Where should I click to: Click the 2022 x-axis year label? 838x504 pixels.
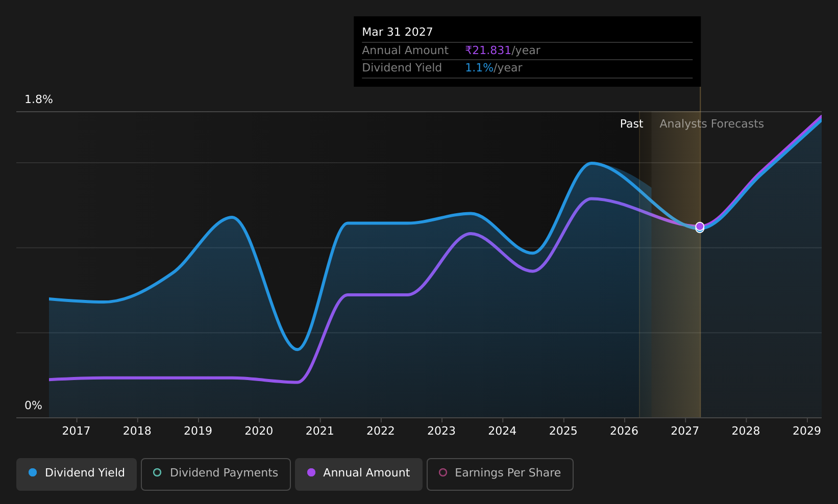(381, 431)
